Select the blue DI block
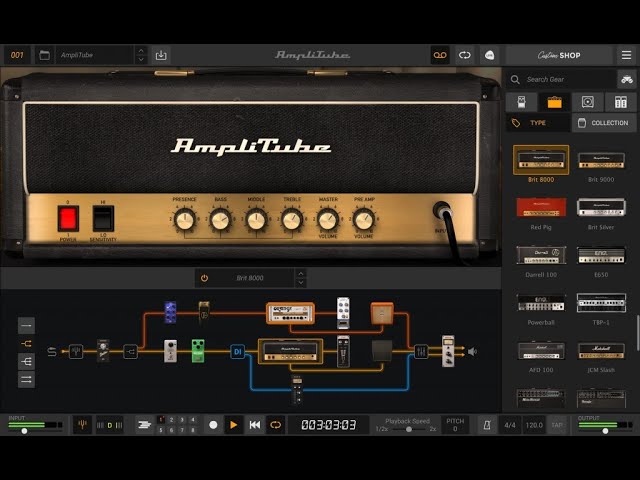 click(238, 351)
